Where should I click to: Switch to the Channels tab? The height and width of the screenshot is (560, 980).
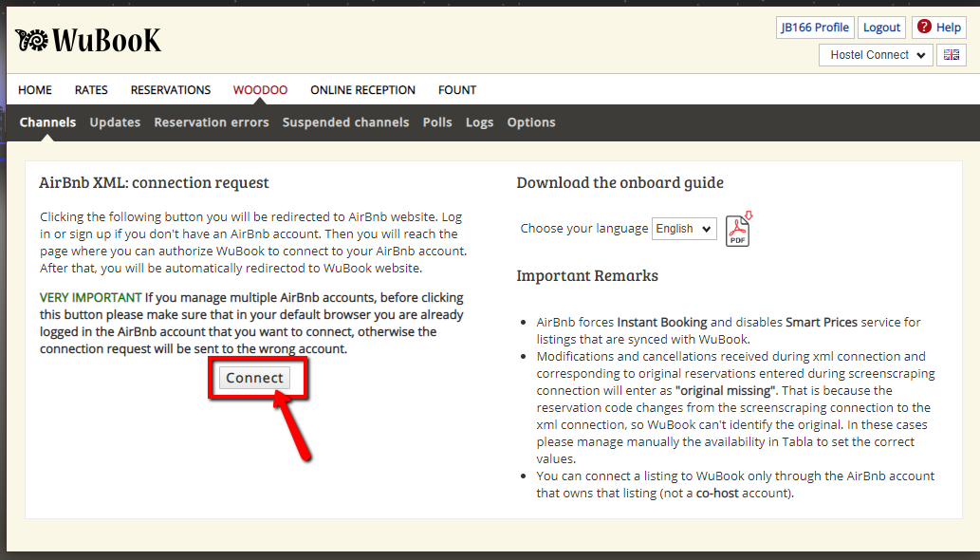tap(47, 122)
